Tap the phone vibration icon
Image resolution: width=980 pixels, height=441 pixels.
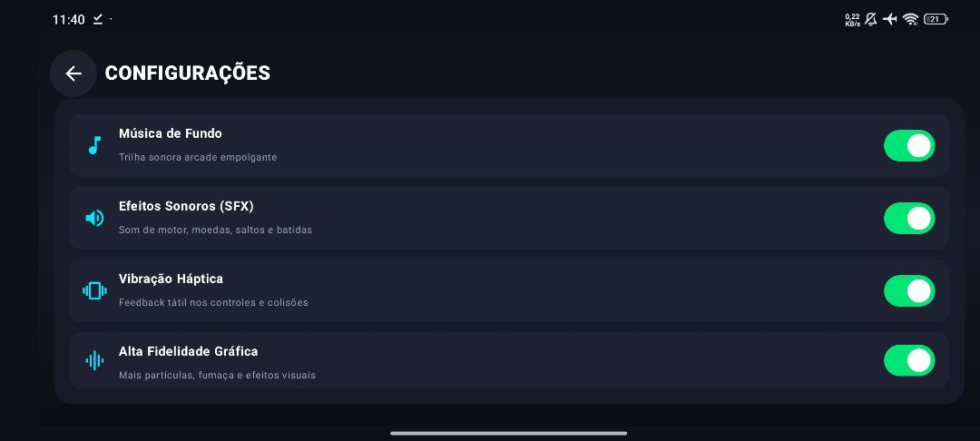click(94, 290)
